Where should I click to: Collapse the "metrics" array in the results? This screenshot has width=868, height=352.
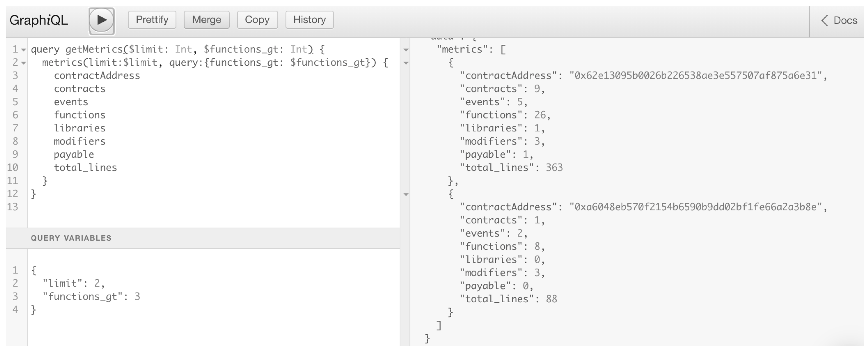pyautogui.click(x=406, y=50)
